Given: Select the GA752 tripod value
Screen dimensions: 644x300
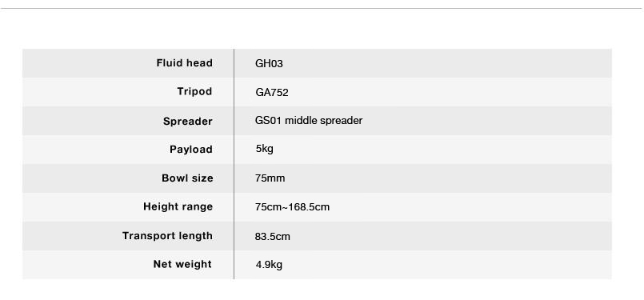Looking at the screenshot, I should 272,93.
